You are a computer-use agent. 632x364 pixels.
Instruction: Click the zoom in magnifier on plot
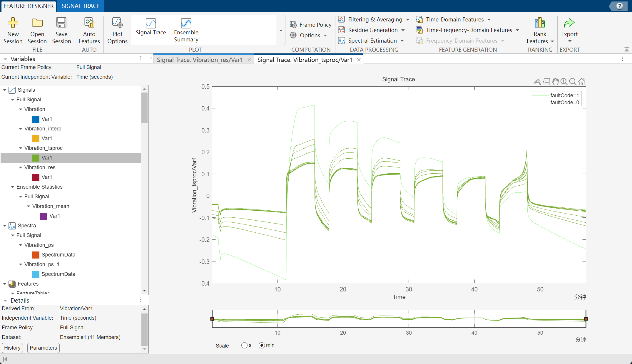click(x=564, y=82)
